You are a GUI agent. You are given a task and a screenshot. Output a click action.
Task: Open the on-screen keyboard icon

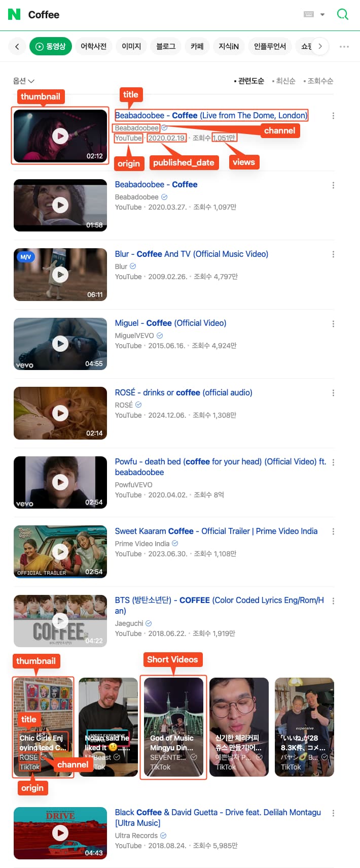tap(308, 14)
